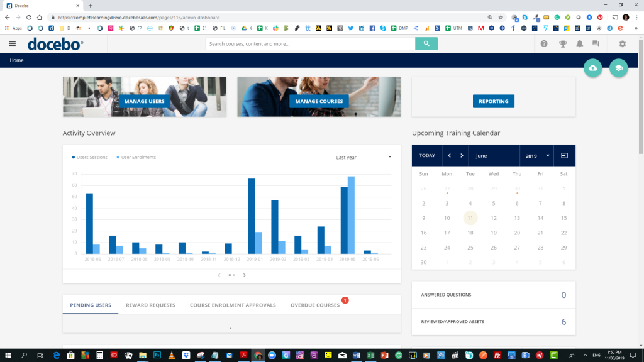Screen dimensions: 644x362
Task: Click the REPORTING button
Action: pos(493,101)
